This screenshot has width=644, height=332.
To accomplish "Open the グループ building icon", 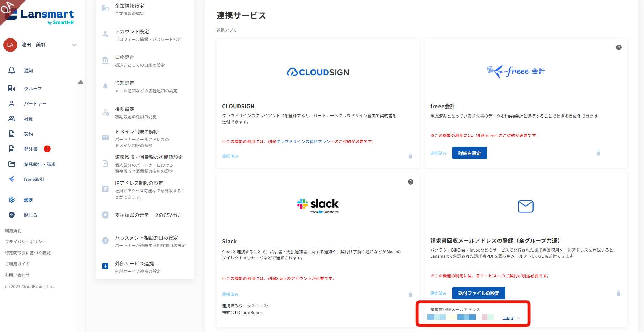I will 12,89.
